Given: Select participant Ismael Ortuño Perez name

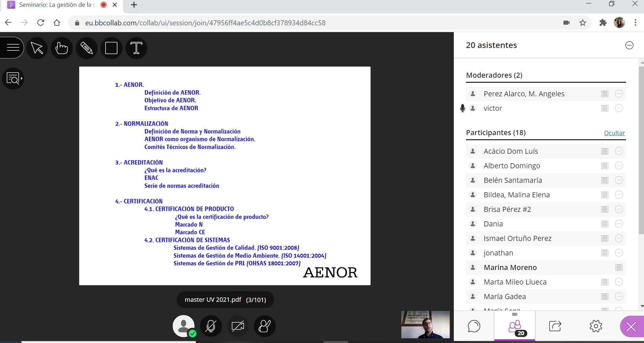Looking at the screenshot, I should point(517,238).
